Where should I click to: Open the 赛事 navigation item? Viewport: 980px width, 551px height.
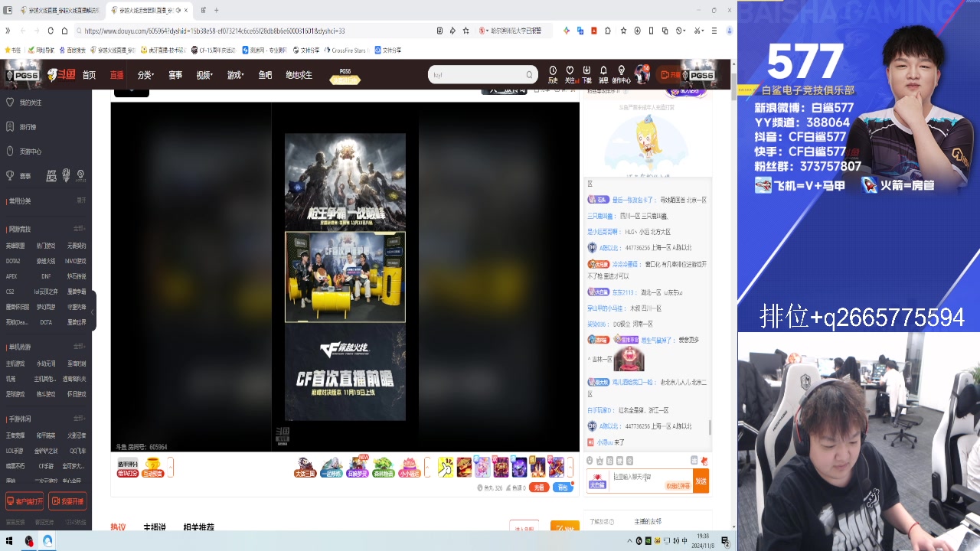click(x=175, y=75)
